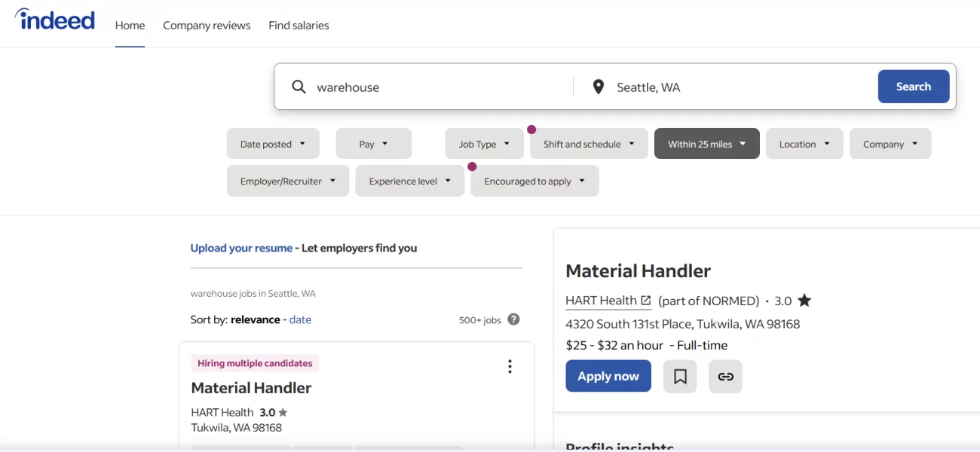Image resolution: width=980 pixels, height=452 pixels.
Task: Click the Indeed logo
Action: point(55,20)
